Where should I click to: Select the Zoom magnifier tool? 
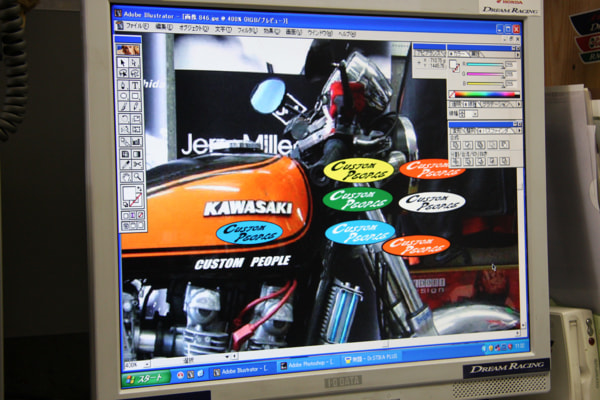(x=138, y=176)
